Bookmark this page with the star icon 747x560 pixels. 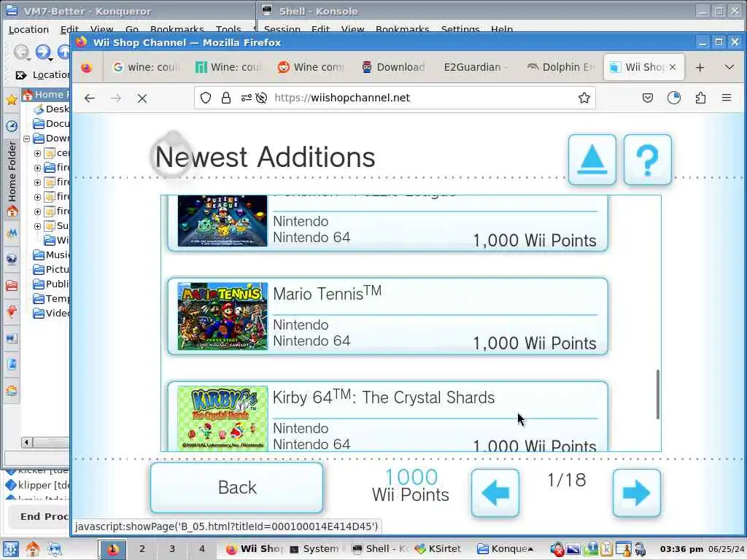584,98
